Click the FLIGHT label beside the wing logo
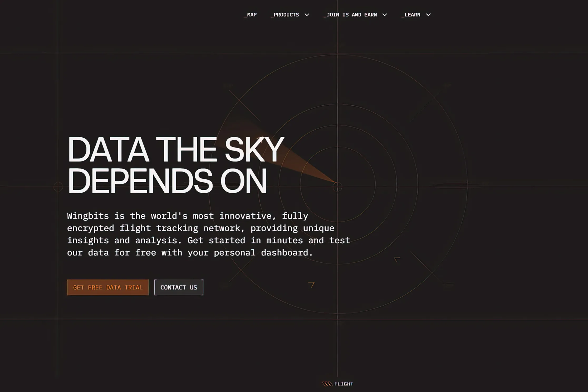 (x=344, y=384)
